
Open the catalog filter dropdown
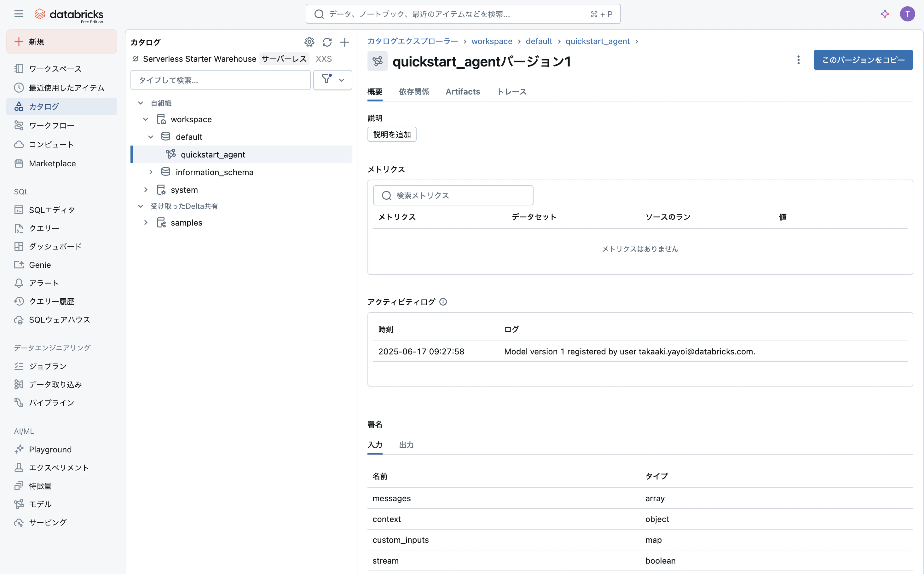coord(333,80)
